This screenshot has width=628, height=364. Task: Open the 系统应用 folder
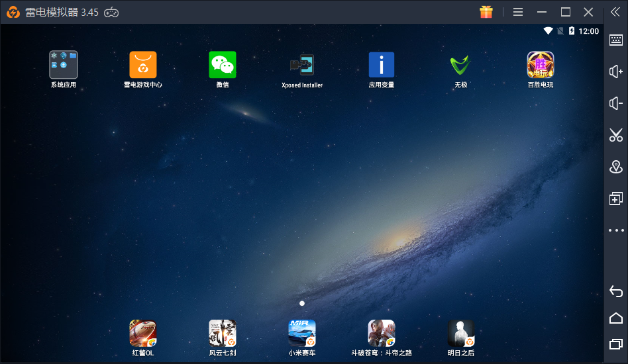pyautogui.click(x=64, y=65)
